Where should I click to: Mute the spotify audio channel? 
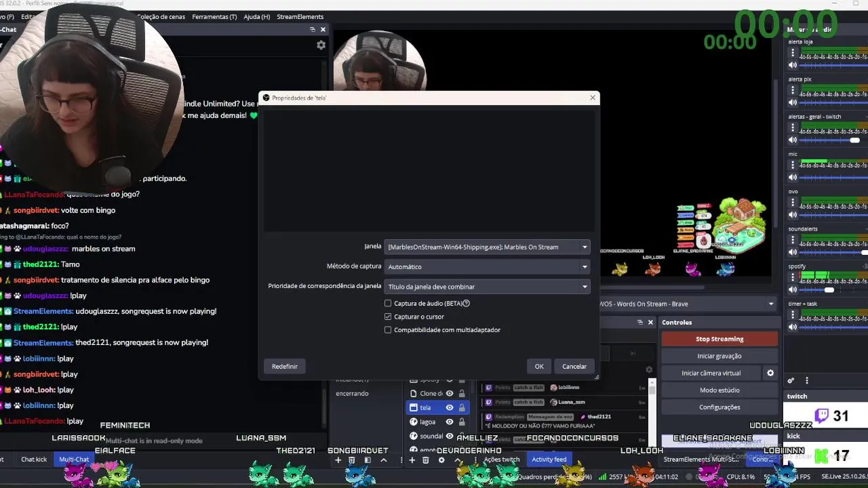point(793,289)
